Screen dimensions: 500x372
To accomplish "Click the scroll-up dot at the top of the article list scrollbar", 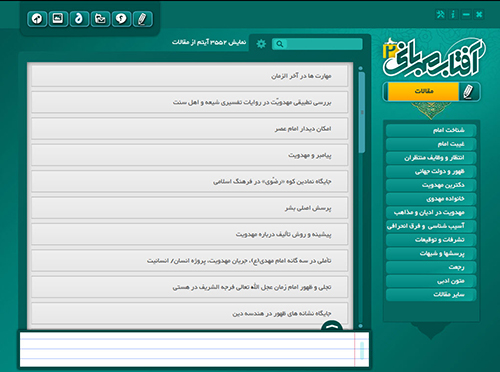I will coord(361,68).
